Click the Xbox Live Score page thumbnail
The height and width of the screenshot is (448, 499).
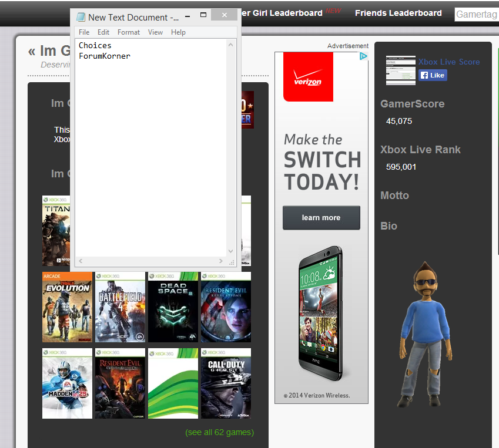tap(401, 70)
